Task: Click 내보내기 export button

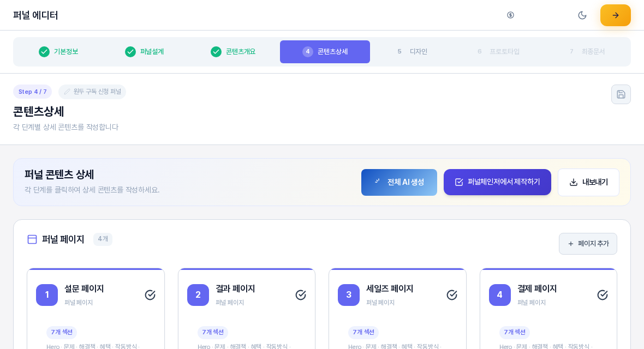Action: click(x=588, y=182)
